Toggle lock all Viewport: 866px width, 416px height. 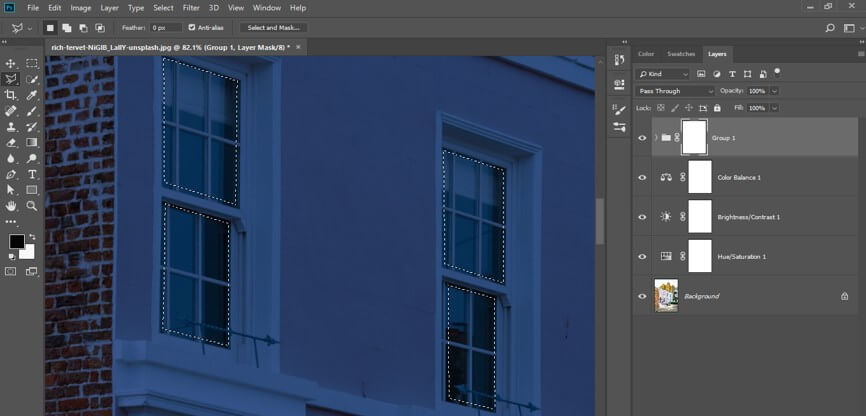coord(717,108)
